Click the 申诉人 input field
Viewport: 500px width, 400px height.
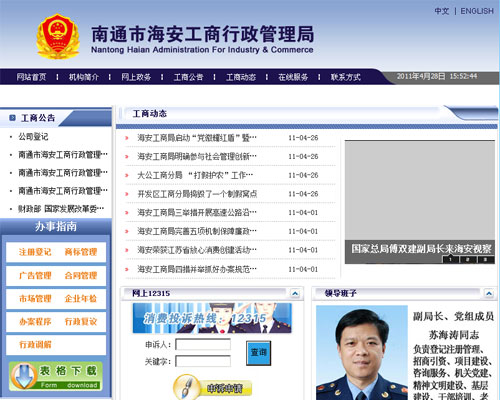203,344
